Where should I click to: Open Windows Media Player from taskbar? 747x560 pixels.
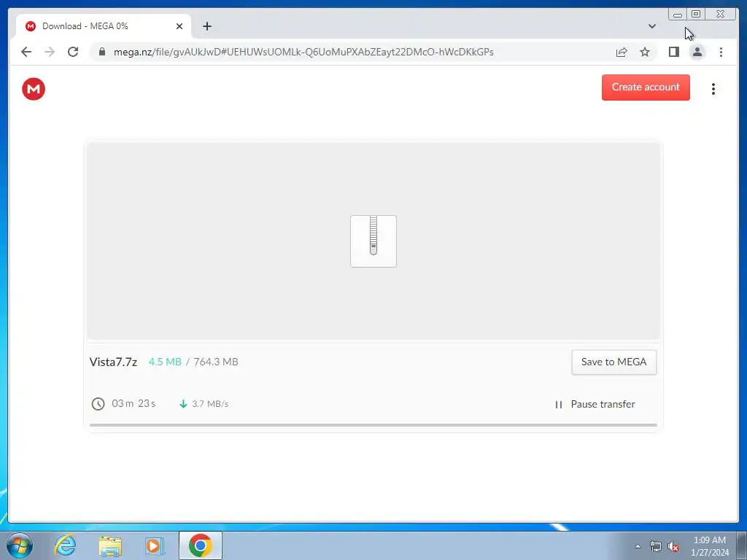[155, 545]
